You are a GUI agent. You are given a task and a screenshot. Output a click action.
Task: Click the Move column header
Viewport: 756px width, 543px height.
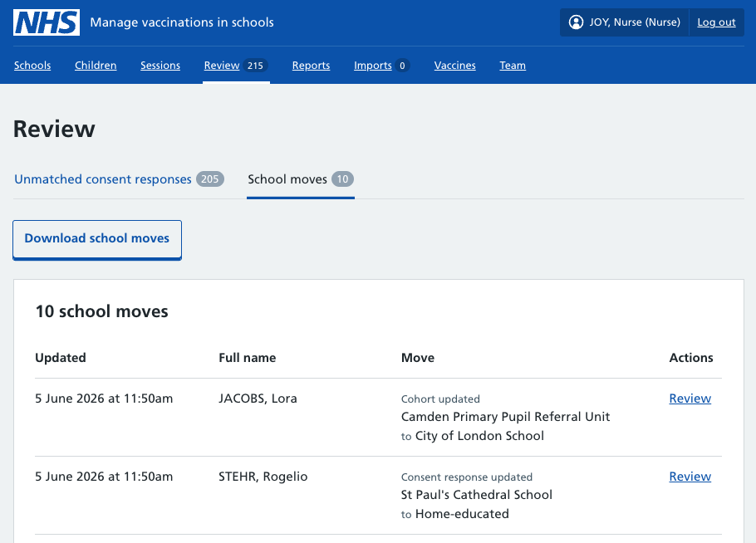click(418, 358)
